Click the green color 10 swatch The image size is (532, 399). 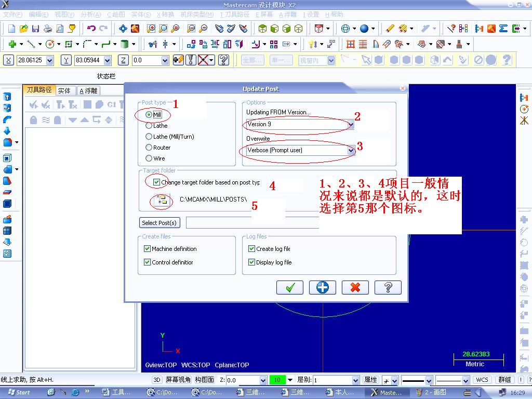[277, 380]
